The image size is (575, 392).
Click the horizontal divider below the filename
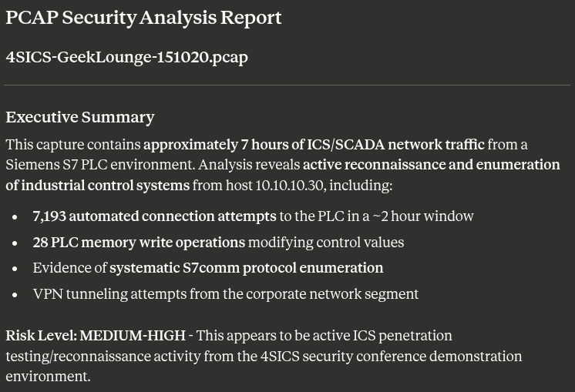(287, 85)
